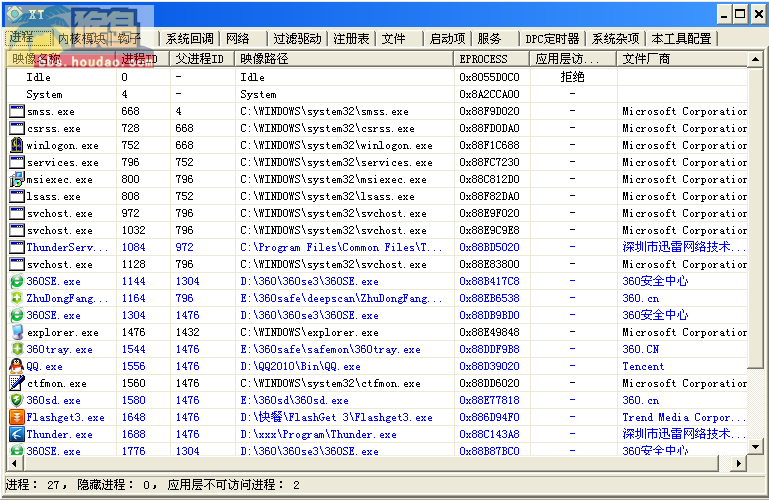Open the 启动项 tab
This screenshot has width=769, height=500.
(x=447, y=39)
